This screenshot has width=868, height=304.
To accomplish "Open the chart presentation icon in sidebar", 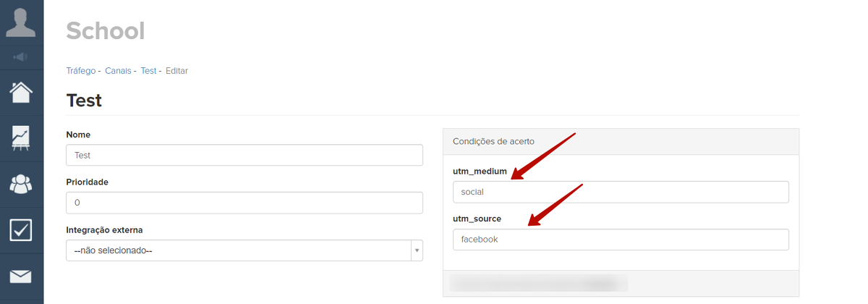I will tap(21, 138).
